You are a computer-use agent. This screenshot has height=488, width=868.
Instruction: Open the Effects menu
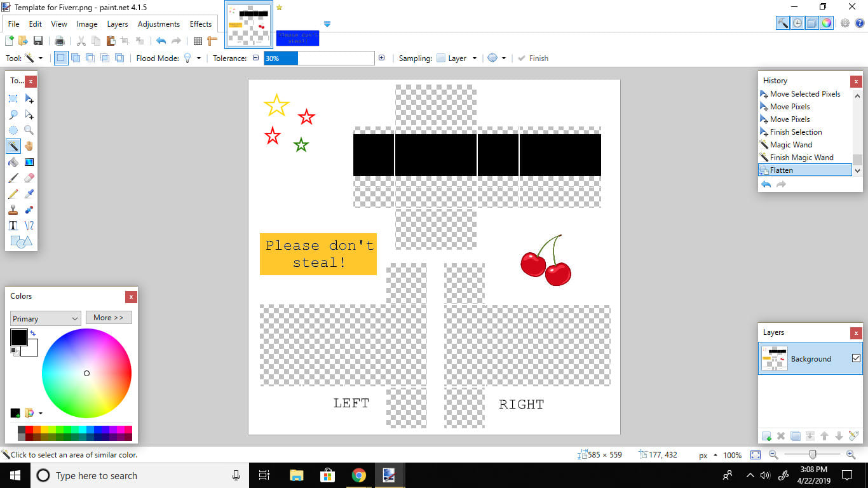point(201,24)
